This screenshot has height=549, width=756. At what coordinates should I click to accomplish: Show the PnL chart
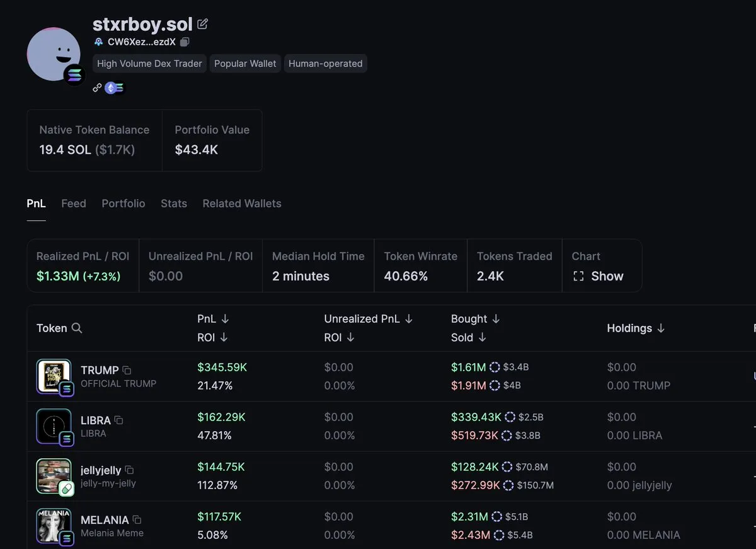pyautogui.click(x=597, y=276)
